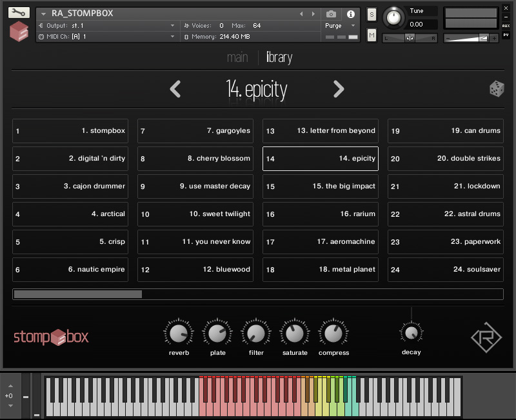Click the plate knob
The image size is (516, 420).
[x=217, y=334]
